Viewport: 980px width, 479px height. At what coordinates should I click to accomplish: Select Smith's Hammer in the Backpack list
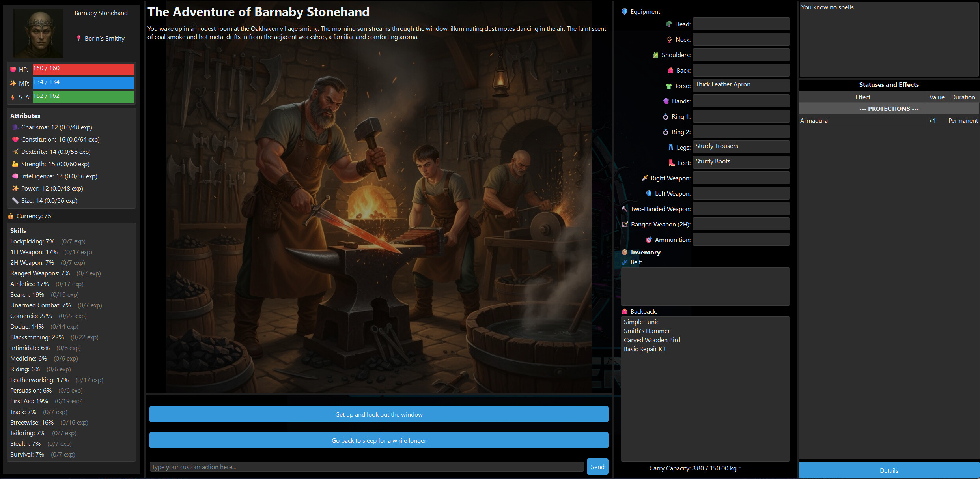click(647, 331)
